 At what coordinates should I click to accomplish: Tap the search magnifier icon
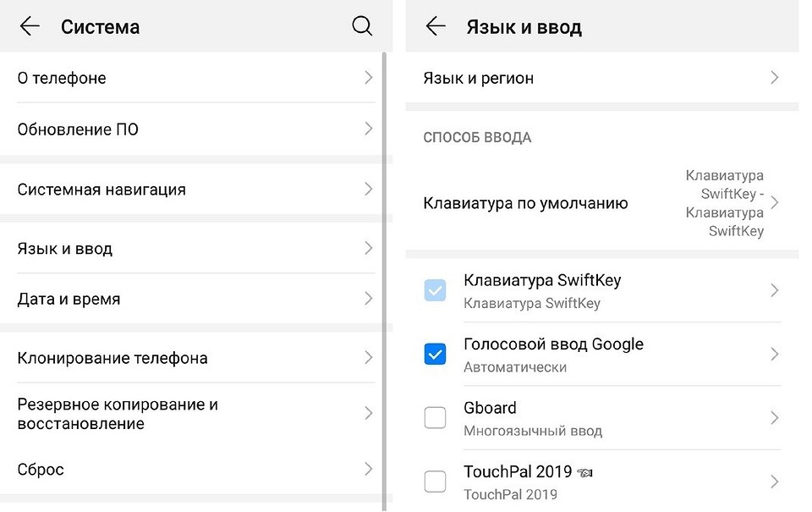tap(362, 27)
